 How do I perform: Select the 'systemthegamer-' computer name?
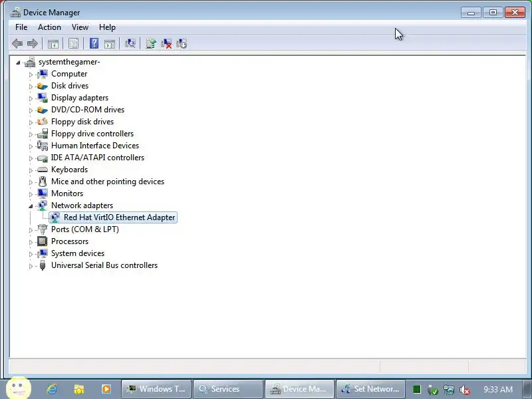(69, 62)
